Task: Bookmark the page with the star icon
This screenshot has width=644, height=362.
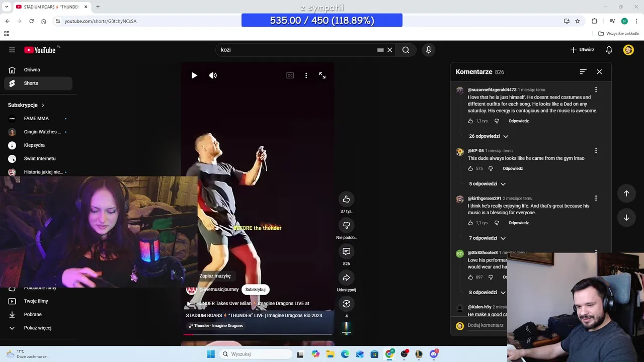Action: 578,21
